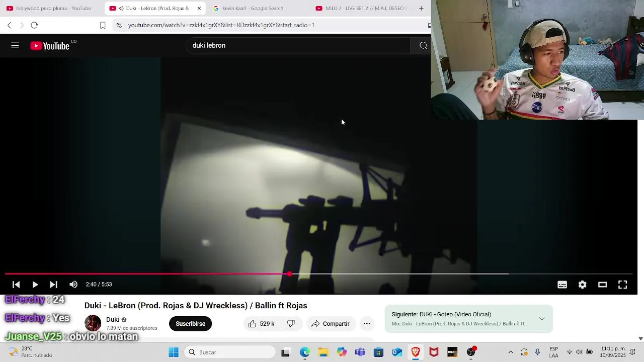This screenshot has width=644, height=362.
Task: Open more actions three-dot menu
Action: coord(367,324)
